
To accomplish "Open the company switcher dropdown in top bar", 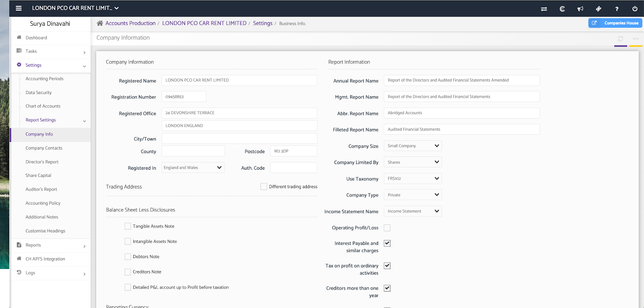I will 76,8.
